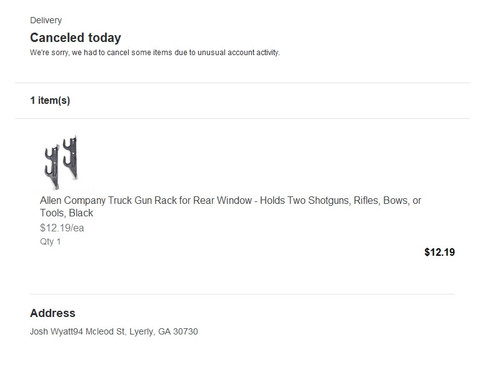This screenshot has height=379, width=500.
Task: Expand the "1 item(s)" section header
Action: pyautogui.click(x=50, y=100)
